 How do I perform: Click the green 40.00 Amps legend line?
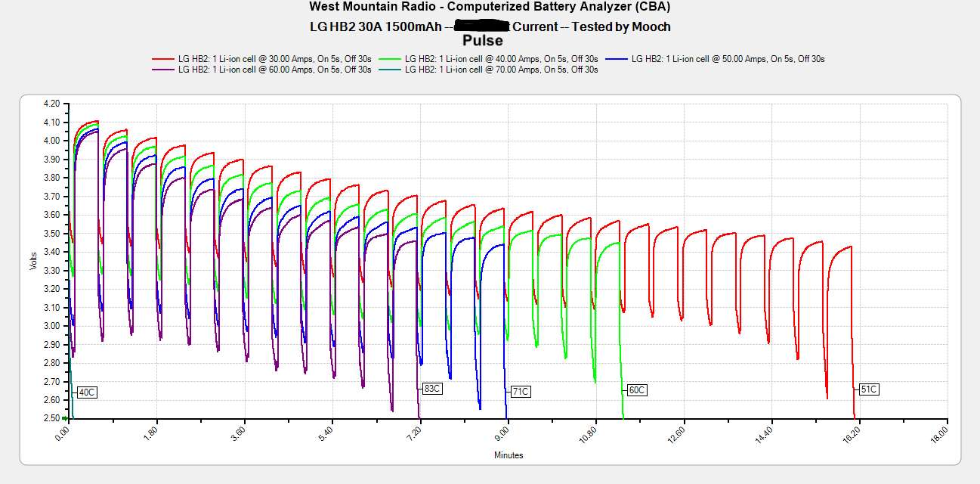click(x=390, y=58)
